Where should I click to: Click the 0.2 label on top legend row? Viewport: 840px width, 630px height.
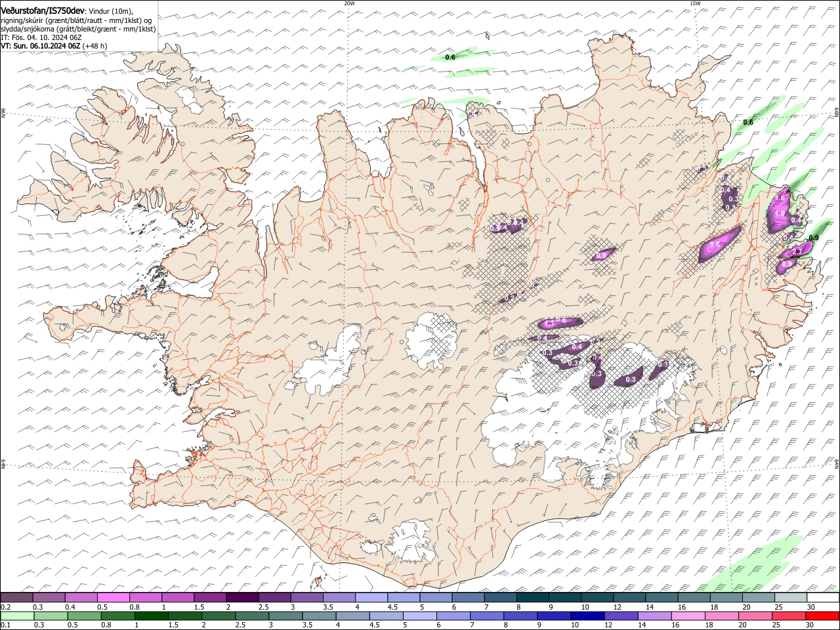point(6,607)
